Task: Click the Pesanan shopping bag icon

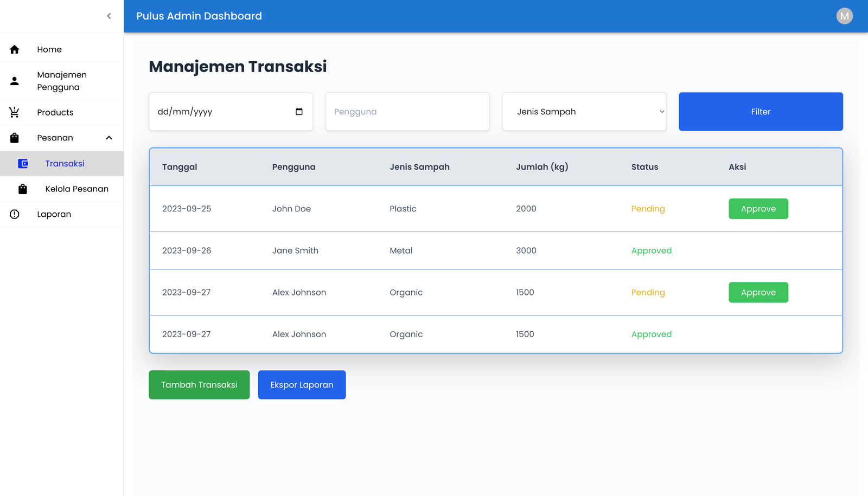Action: pyautogui.click(x=15, y=138)
